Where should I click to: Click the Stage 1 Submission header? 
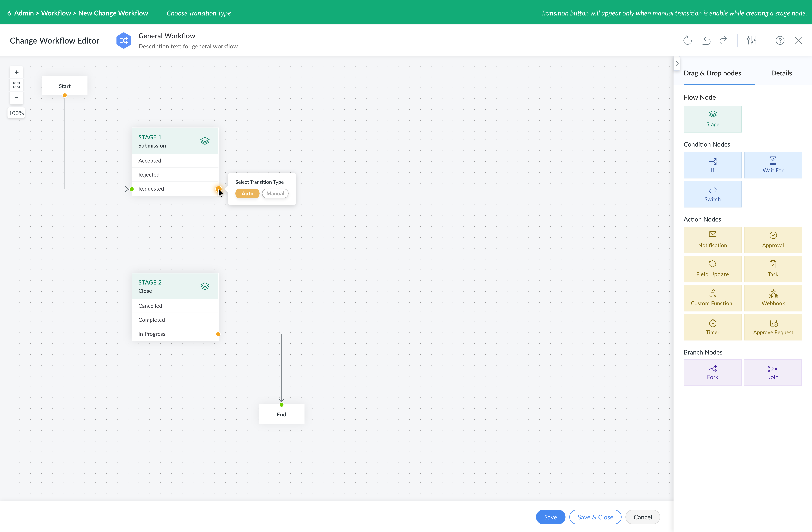coord(175,141)
